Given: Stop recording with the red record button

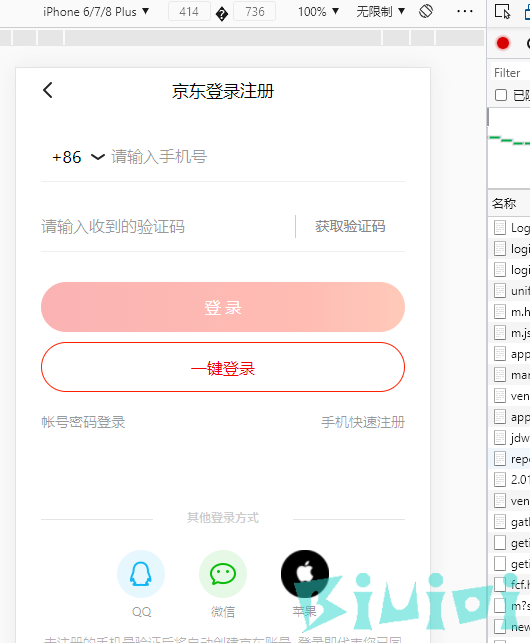Looking at the screenshot, I should 503,43.
